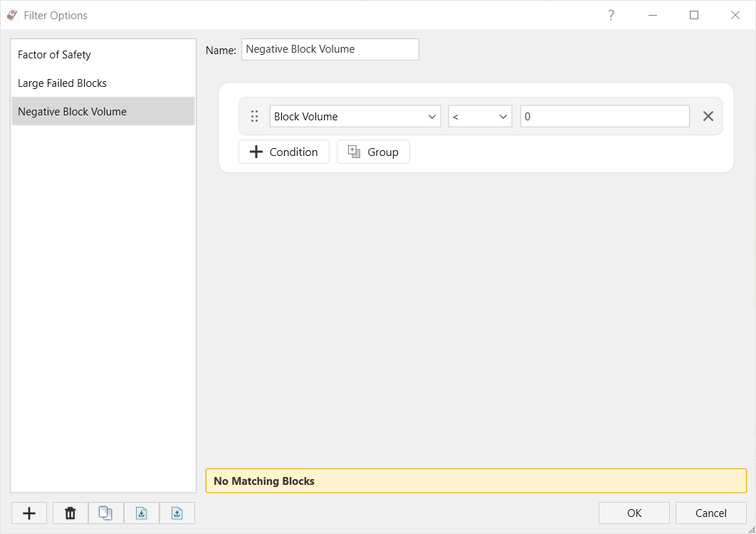This screenshot has width=756, height=534.
Task: Duplicate the selected filter with copy icon
Action: (x=105, y=513)
